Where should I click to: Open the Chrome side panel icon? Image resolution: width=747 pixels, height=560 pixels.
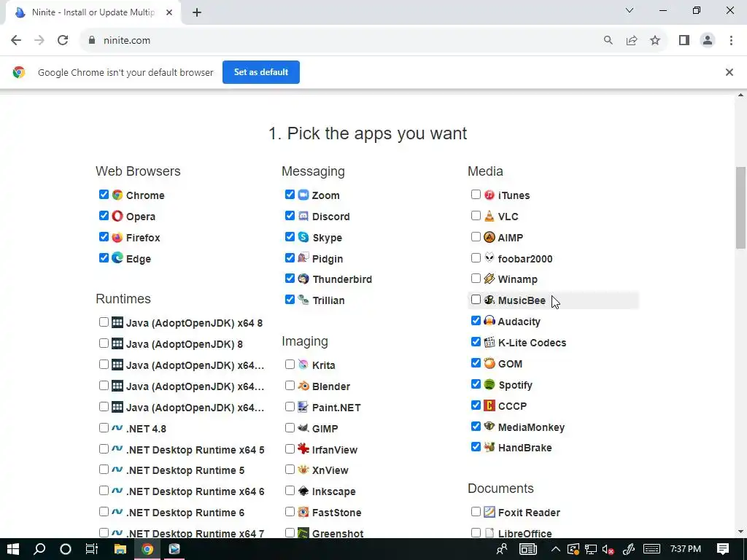pos(684,41)
